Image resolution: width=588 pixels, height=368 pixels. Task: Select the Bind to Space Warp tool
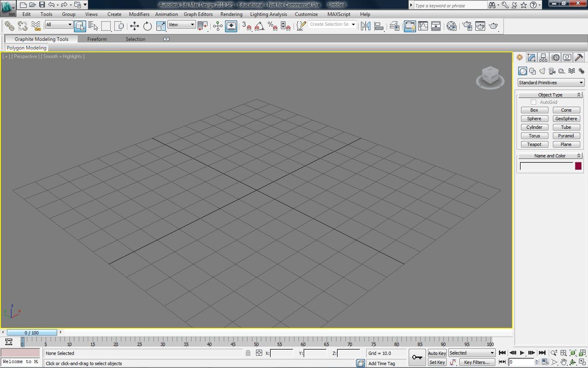click(36, 26)
